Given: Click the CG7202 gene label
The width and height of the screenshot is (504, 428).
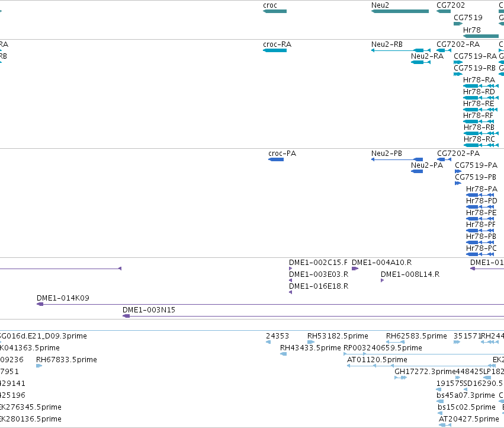Looking at the screenshot, I should pos(451,5).
